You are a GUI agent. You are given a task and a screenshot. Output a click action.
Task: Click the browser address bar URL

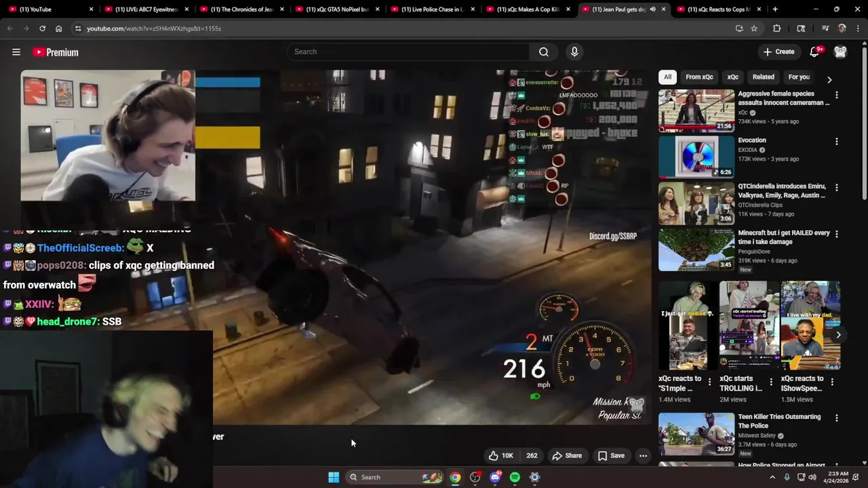[x=154, y=28]
